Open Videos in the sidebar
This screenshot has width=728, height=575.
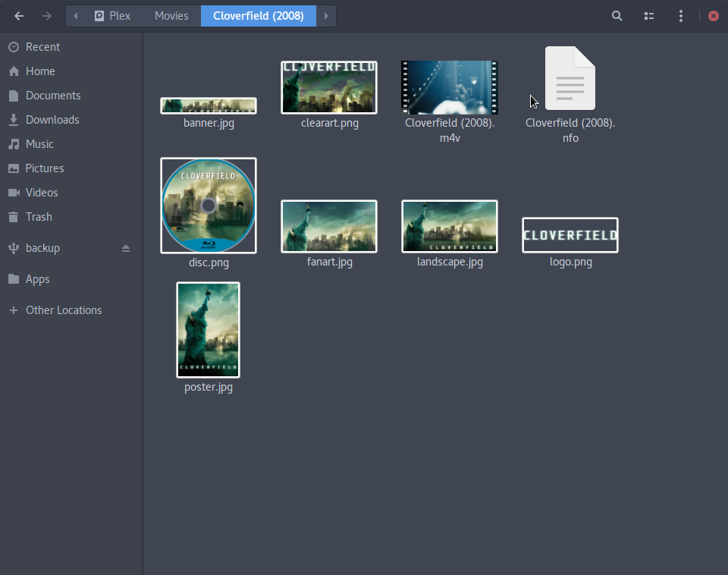pyautogui.click(x=71, y=192)
